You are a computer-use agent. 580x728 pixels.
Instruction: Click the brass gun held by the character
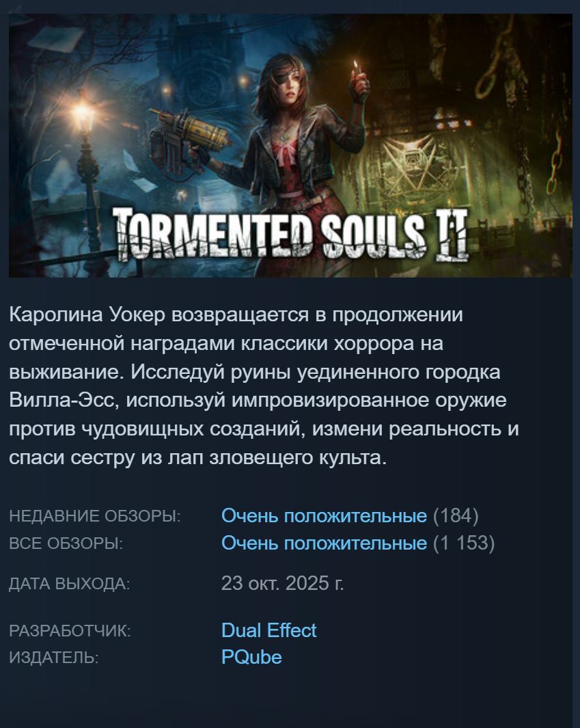[189, 139]
